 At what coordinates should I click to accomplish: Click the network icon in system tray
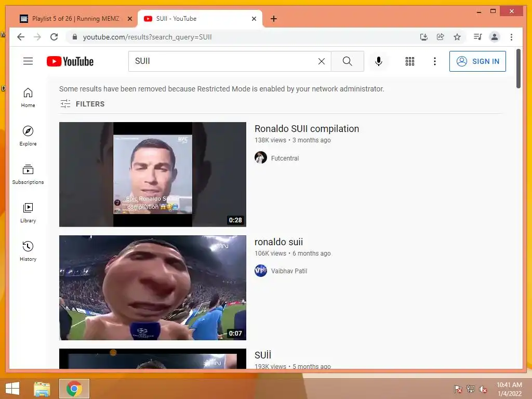tap(471, 389)
